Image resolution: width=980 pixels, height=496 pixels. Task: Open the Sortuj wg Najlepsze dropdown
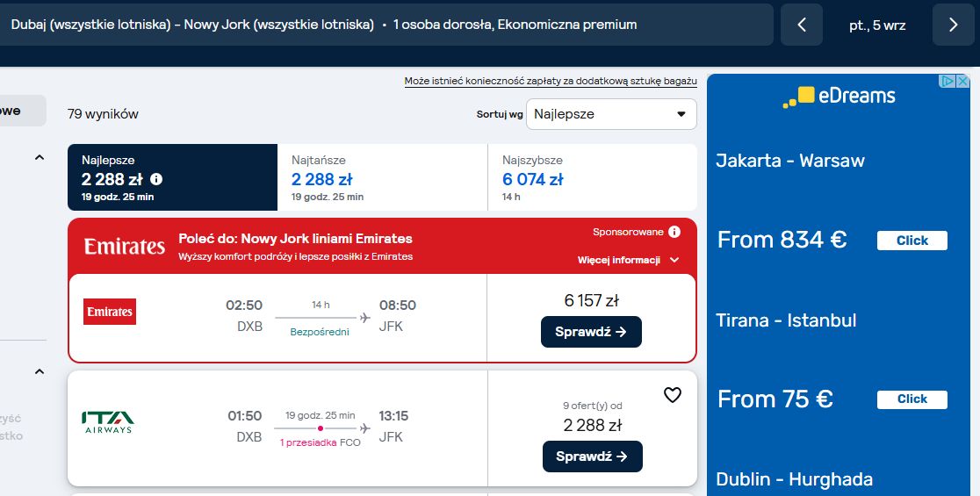pos(611,114)
